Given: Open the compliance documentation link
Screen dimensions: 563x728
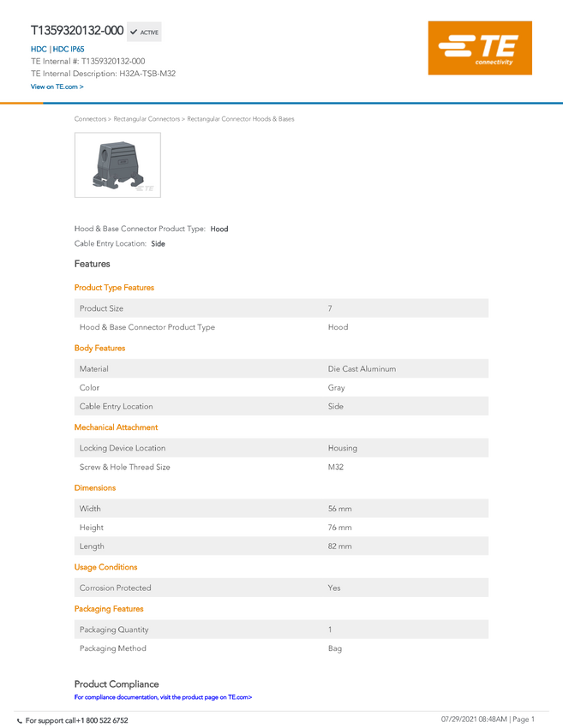Looking at the screenshot, I should (163, 697).
